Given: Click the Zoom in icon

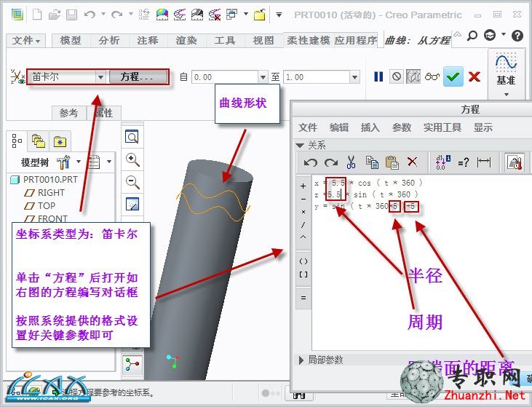Looking at the screenshot, I should pos(132,159).
